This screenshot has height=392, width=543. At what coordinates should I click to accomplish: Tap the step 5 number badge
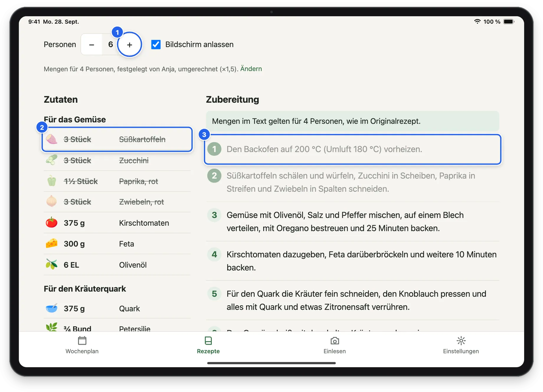click(215, 294)
